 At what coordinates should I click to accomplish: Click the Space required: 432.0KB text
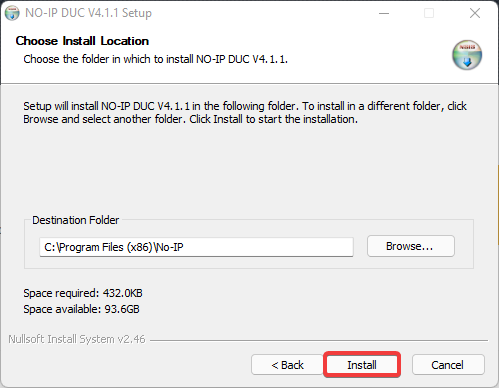(83, 293)
